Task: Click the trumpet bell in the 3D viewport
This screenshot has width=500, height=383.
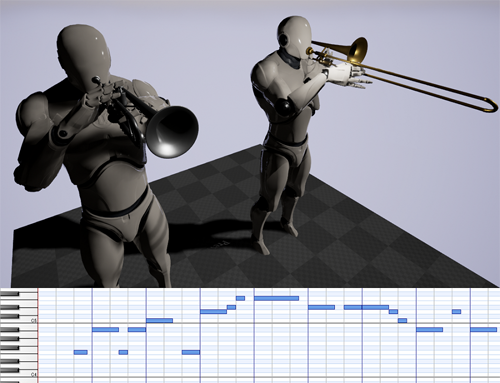Action: pos(172,132)
